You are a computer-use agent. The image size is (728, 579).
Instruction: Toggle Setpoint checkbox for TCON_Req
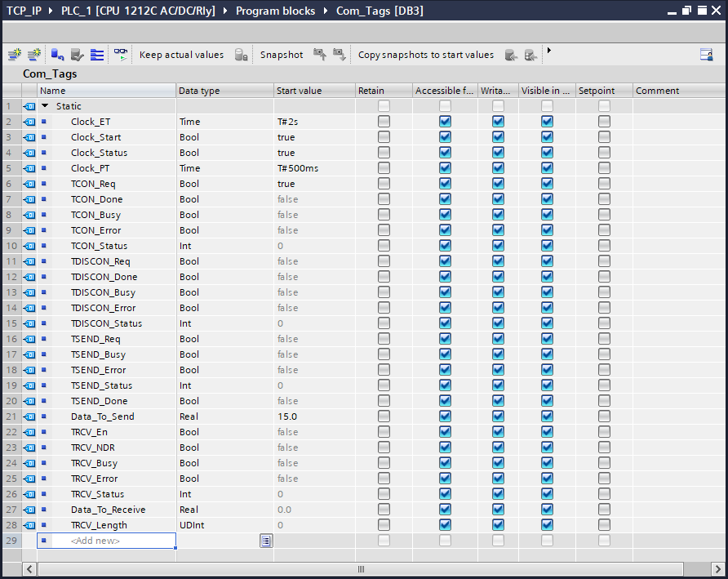[604, 184]
